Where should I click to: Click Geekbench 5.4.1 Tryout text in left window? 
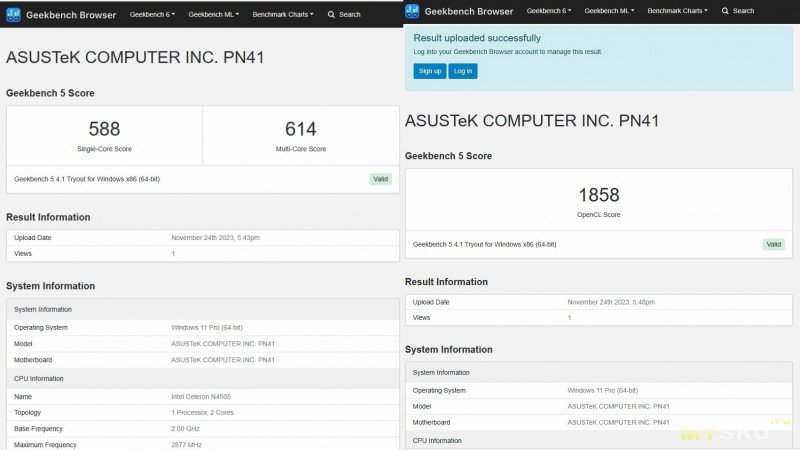tap(87, 179)
